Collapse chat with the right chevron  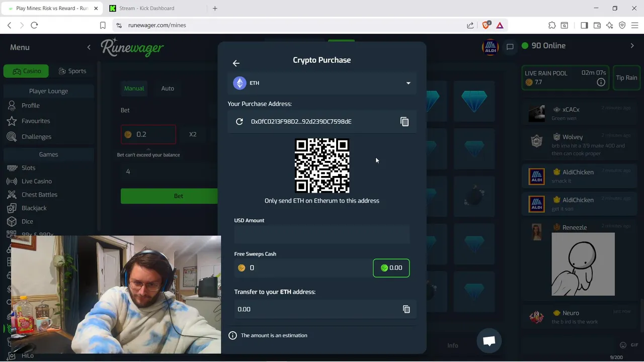tap(632, 46)
